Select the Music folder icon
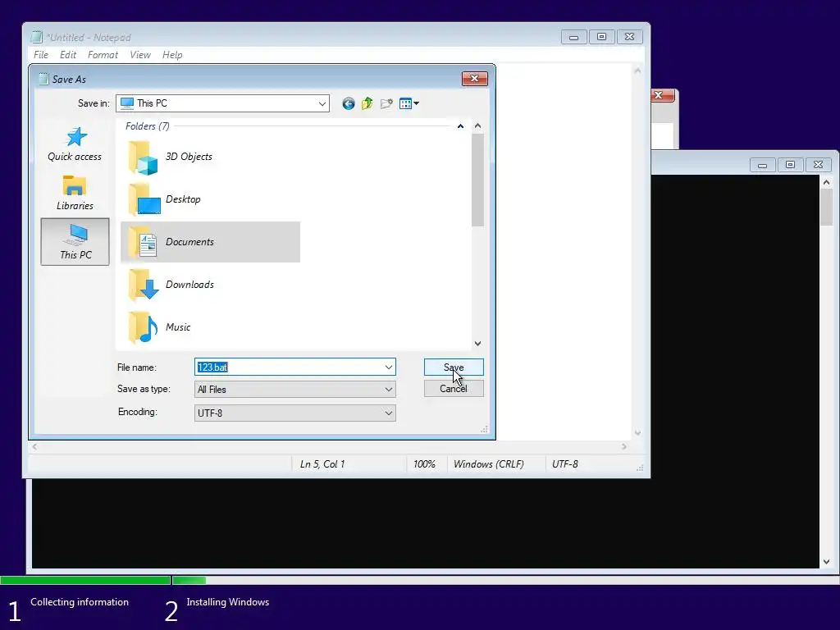The height and width of the screenshot is (630, 840). (x=143, y=327)
